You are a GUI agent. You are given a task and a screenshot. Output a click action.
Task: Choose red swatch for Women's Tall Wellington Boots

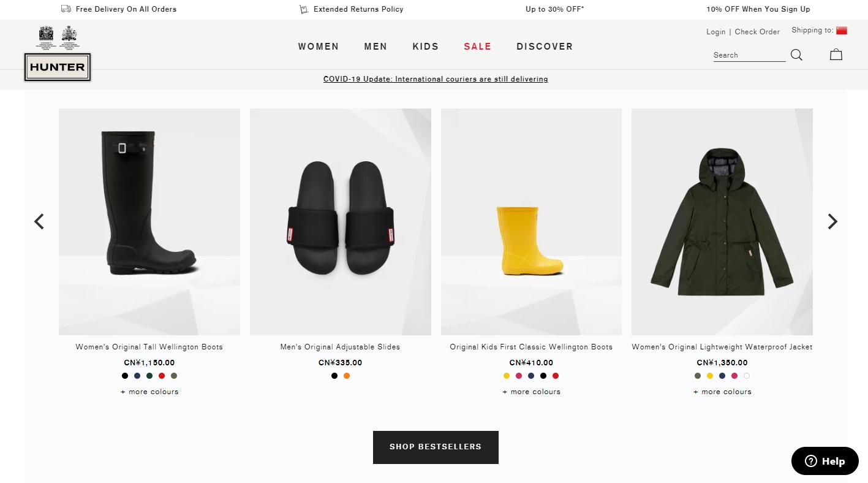(162, 376)
